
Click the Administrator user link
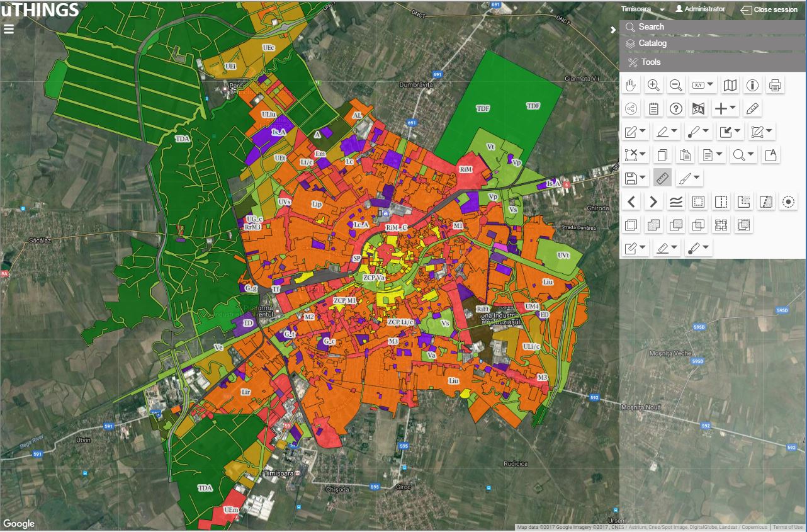700,9
